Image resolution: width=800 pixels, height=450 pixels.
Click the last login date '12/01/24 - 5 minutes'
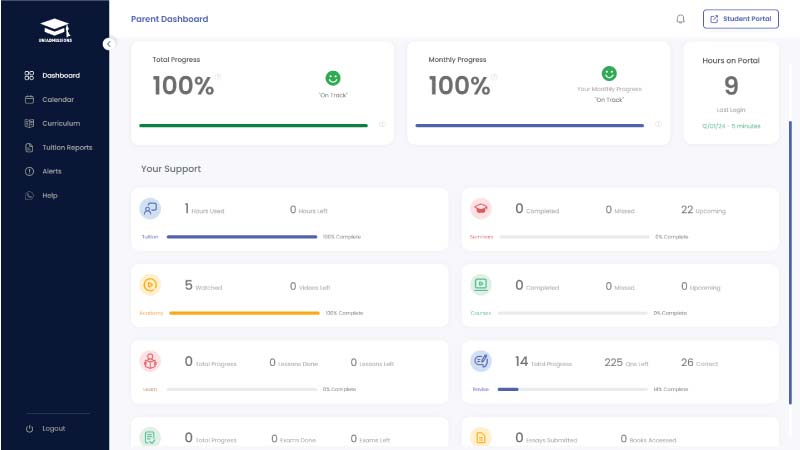[731, 126]
